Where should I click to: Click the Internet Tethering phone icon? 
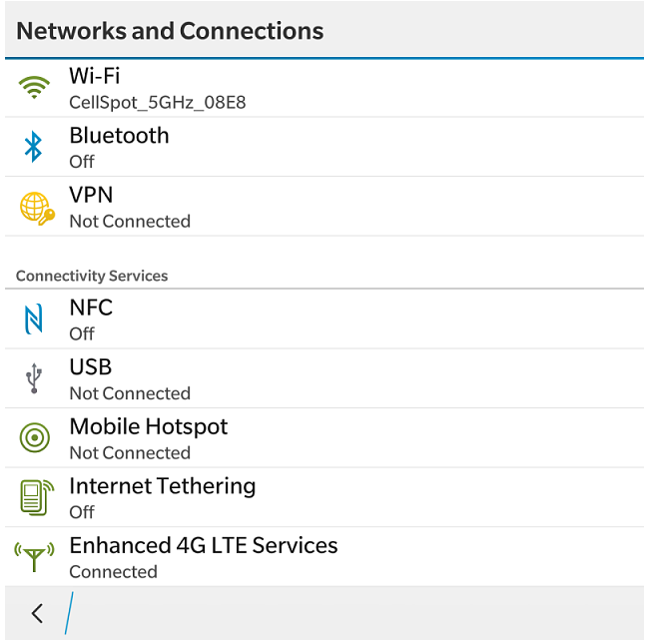[x=34, y=497]
